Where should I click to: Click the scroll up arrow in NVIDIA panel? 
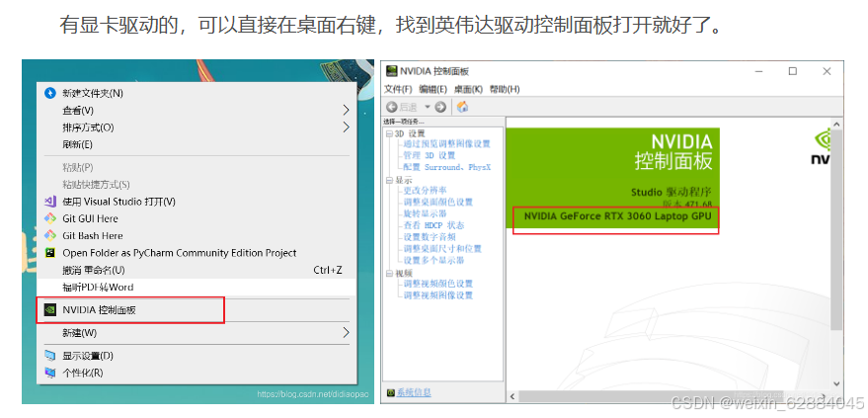836,124
